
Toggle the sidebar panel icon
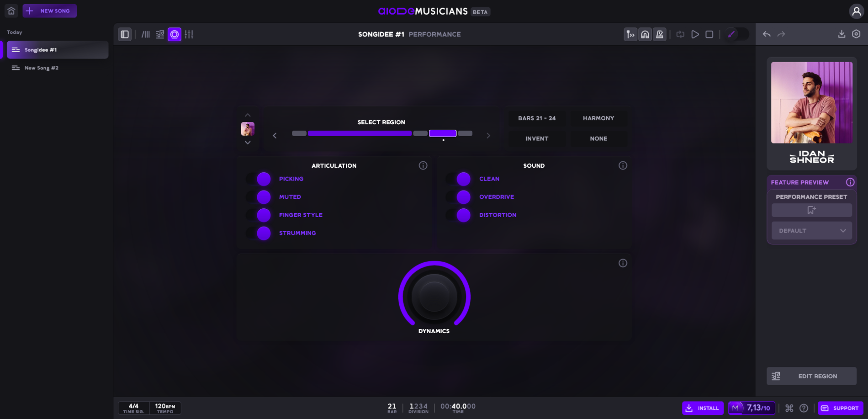tap(125, 34)
